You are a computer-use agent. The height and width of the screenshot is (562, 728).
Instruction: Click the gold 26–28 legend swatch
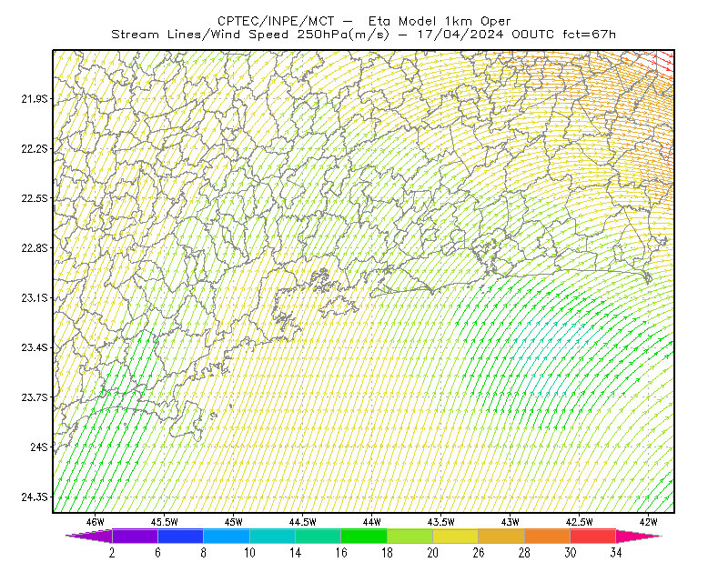click(501, 536)
